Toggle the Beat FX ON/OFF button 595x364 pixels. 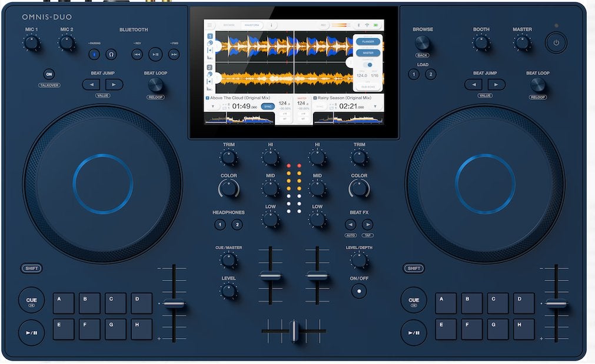(x=359, y=291)
